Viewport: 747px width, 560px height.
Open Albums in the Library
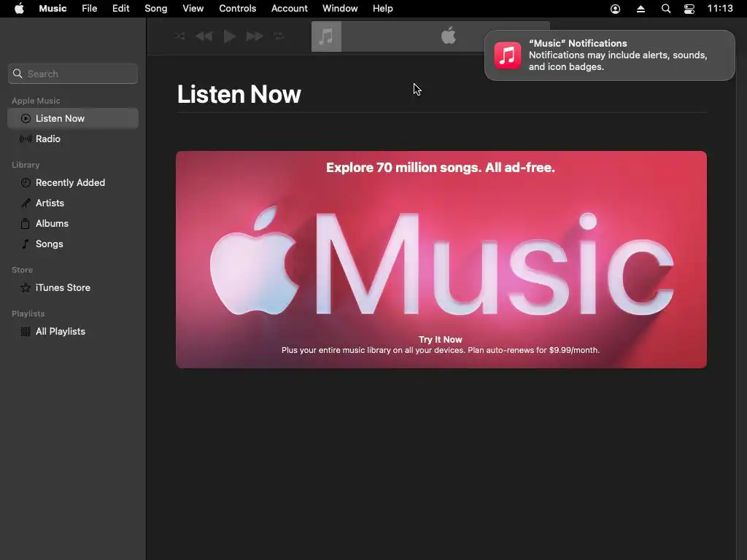(73, 224)
